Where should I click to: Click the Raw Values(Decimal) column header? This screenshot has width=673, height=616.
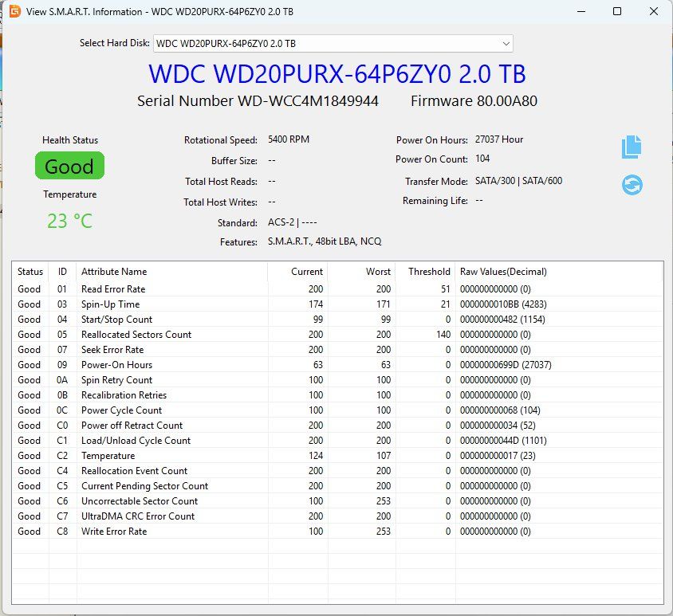click(x=559, y=272)
